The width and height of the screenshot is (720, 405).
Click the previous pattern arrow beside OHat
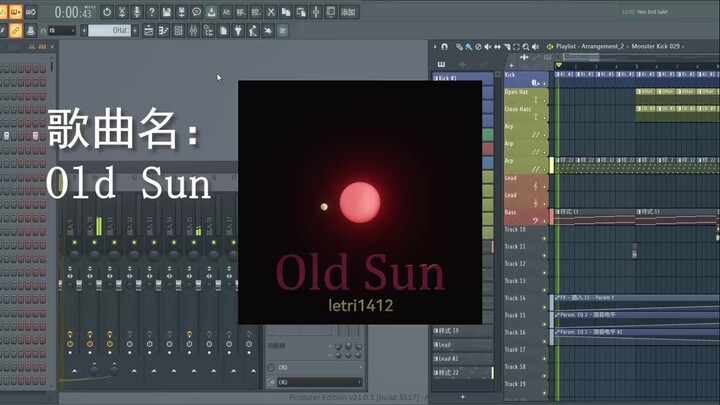click(x=84, y=31)
